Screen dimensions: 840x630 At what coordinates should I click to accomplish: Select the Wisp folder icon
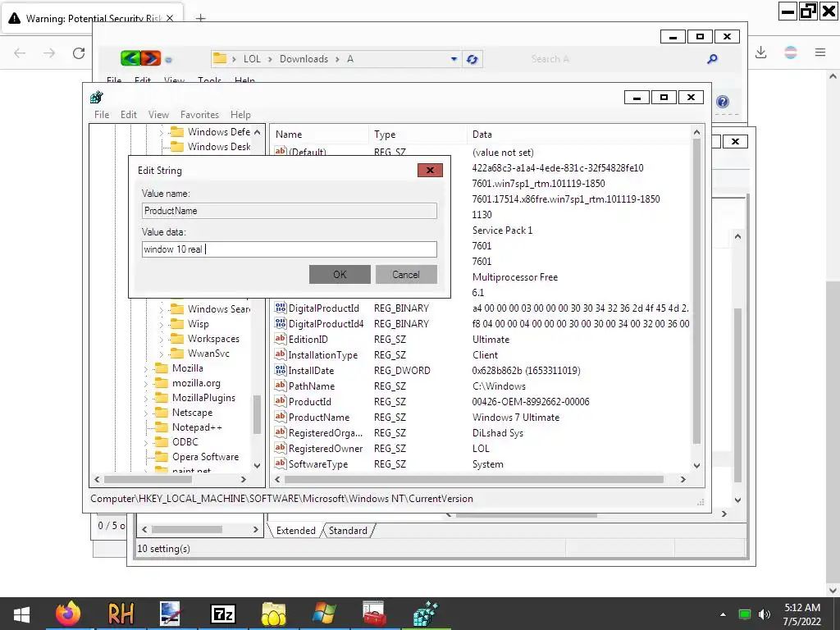[177, 324]
